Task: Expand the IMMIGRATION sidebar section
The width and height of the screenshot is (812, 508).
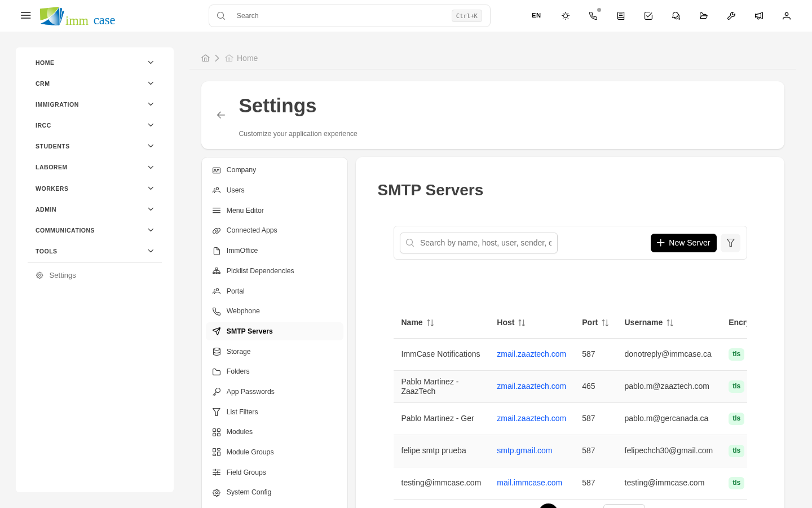Action: click(x=95, y=104)
